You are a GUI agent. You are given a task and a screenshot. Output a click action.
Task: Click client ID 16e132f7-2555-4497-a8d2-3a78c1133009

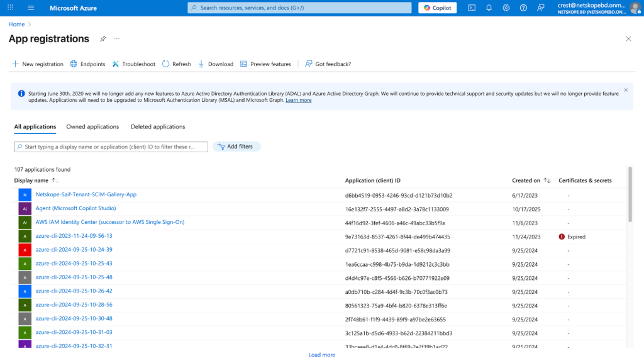[397, 209]
